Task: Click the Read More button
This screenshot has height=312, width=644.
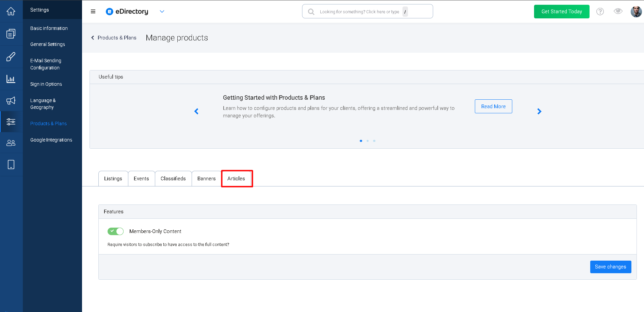Action: [x=493, y=106]
